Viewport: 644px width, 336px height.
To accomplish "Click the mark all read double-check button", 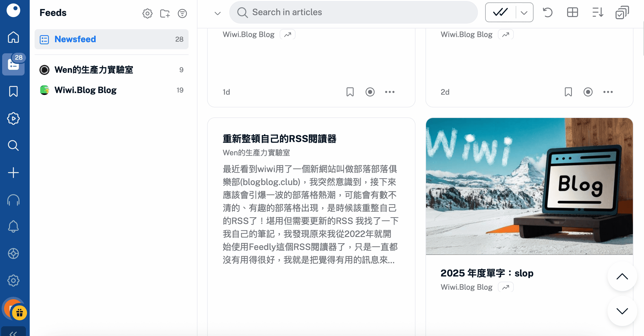I will point(500,12).
